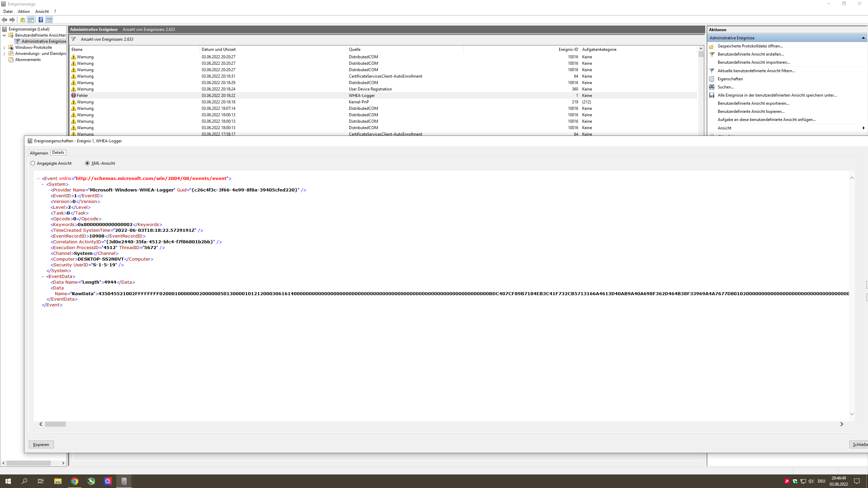Click the filter funnel icon above event list
Viewport: 868px width, 488px height.
73,39
